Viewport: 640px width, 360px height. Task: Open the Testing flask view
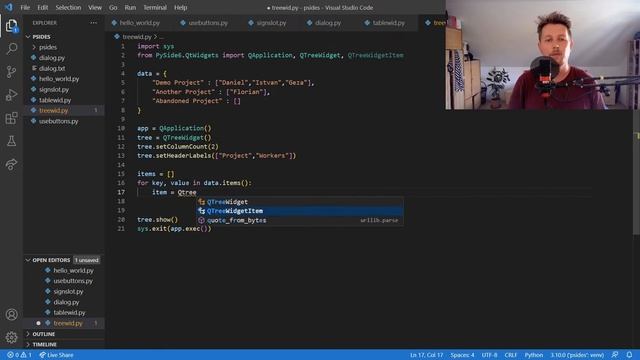click(x=11, y=141)
